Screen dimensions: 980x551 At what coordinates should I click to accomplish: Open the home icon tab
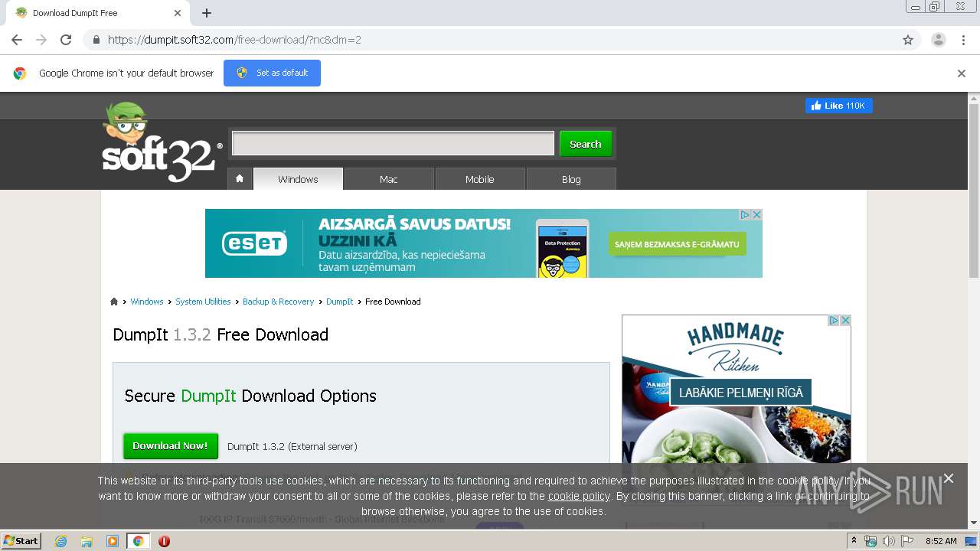240,178
